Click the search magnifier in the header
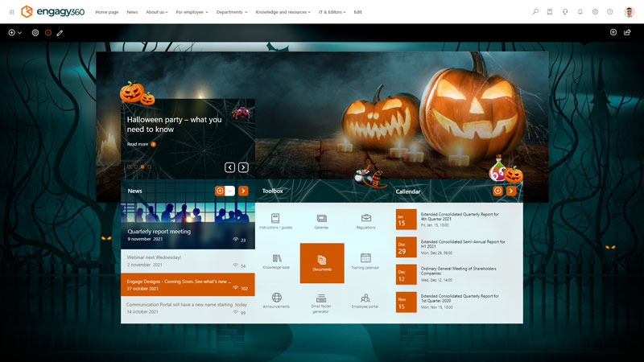 click(x=536, y=12)
